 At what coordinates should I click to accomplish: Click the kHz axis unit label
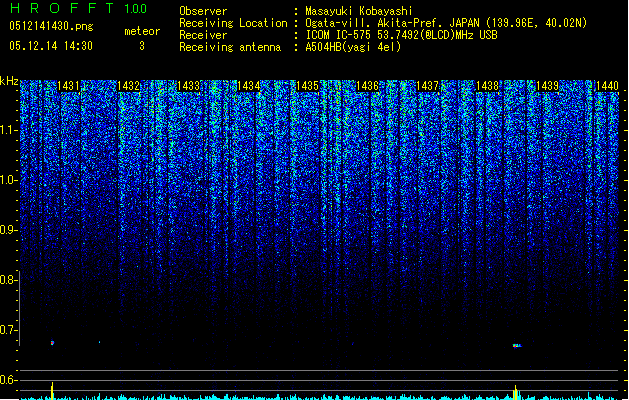click(x=9, y=81)
